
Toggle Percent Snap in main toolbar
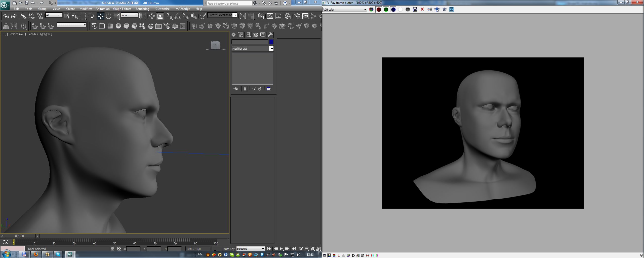186,16
